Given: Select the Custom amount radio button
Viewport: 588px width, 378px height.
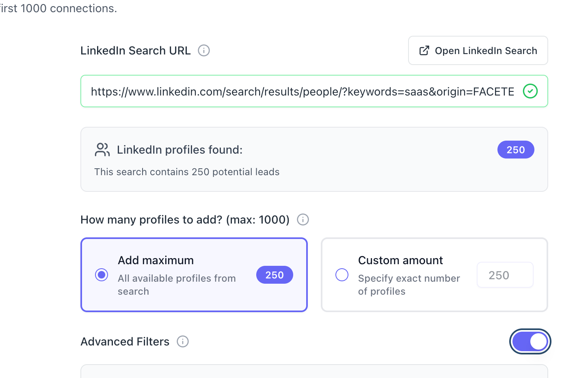Looking at the screenshot, I should pos(342,275).
